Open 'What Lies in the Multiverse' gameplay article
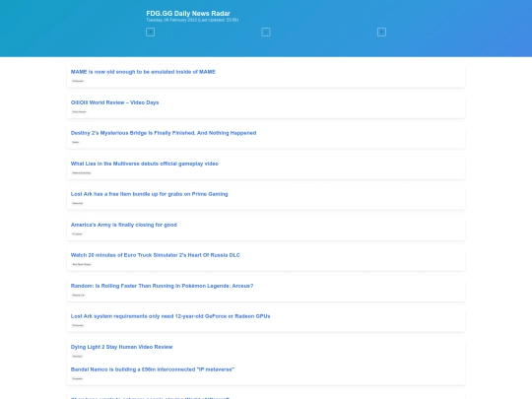The image size is (532, 399). (145, 164)
